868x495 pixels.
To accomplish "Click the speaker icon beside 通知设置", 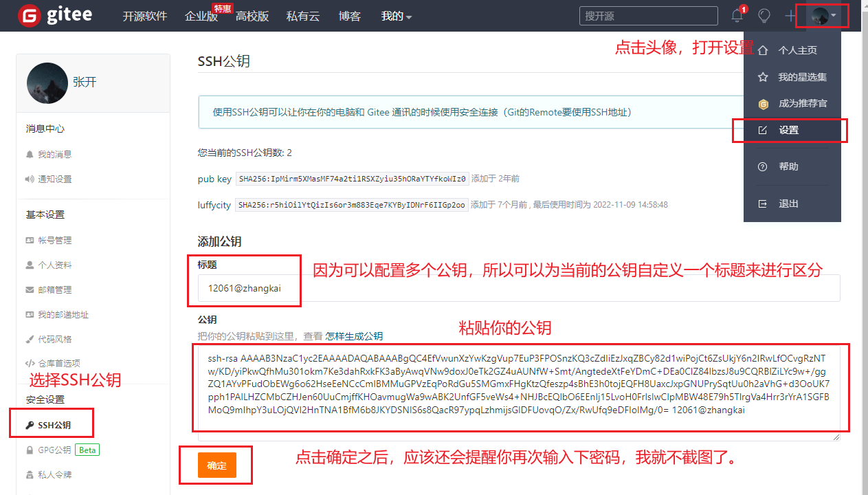I will click(30, 179).
